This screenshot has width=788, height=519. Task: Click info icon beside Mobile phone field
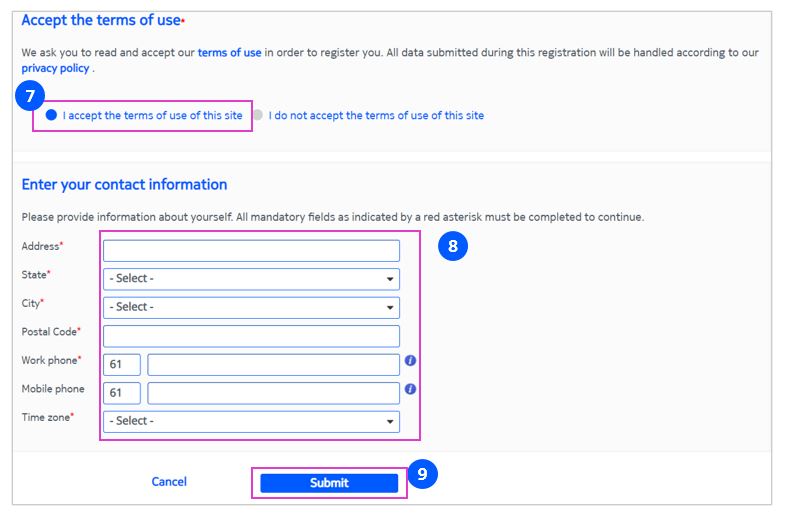coord(410,389)
